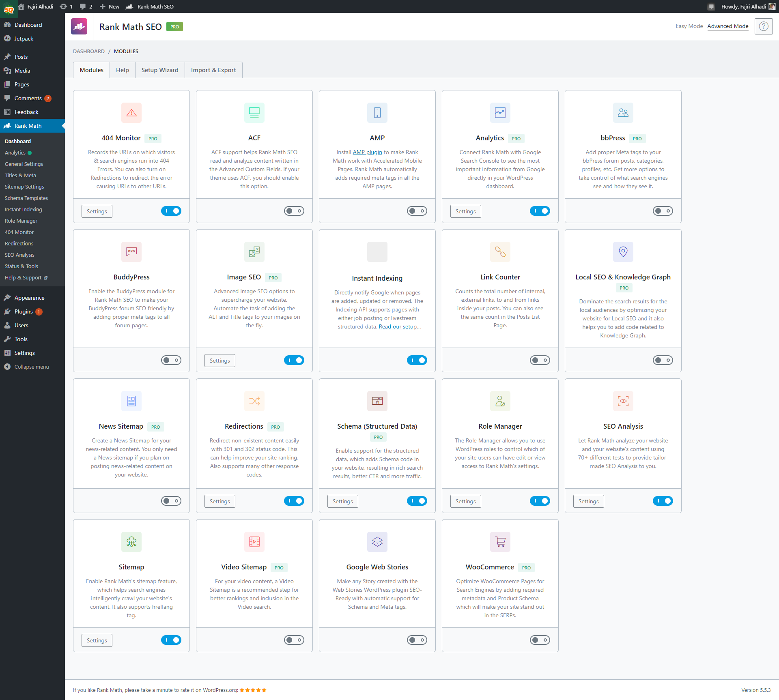Screen dimensions: 779x700
Task: Disable the Instant Indexing module toggle
Action: [417, 360]
